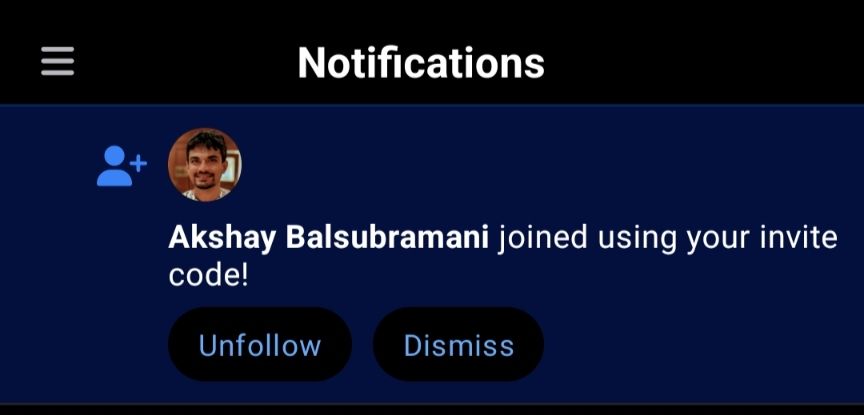Tap the blue user-plus notification icon
This screenshot has height=415, width=864.
pos(122,165)
